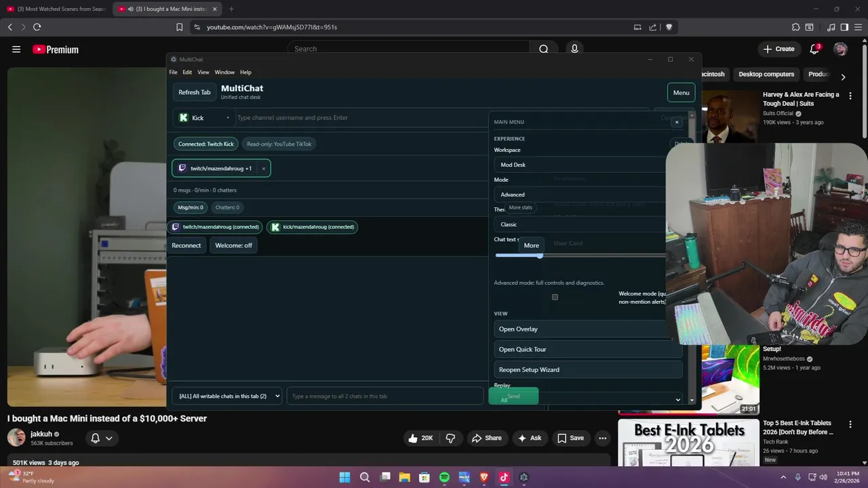Close the Main Menu panel
Image resolution: width=868 pixels, height=488 pixels.
coord(676,122)
